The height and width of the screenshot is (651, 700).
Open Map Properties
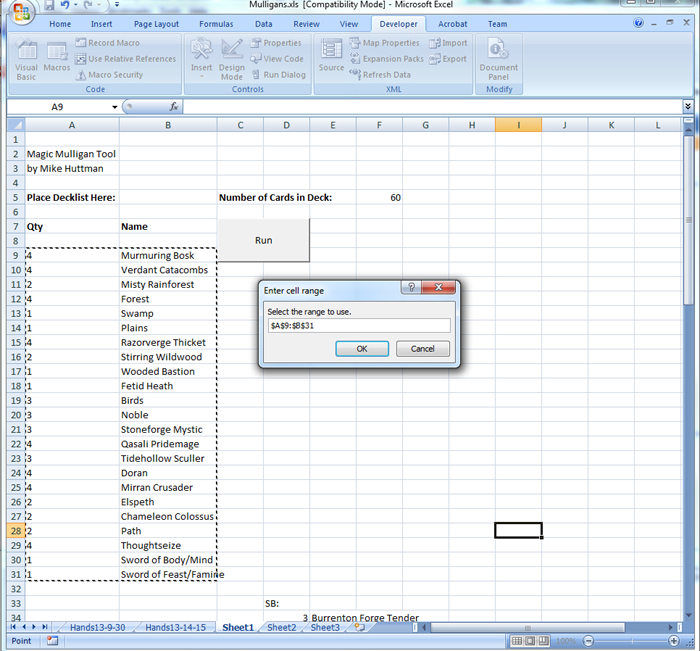click(384, 43)
